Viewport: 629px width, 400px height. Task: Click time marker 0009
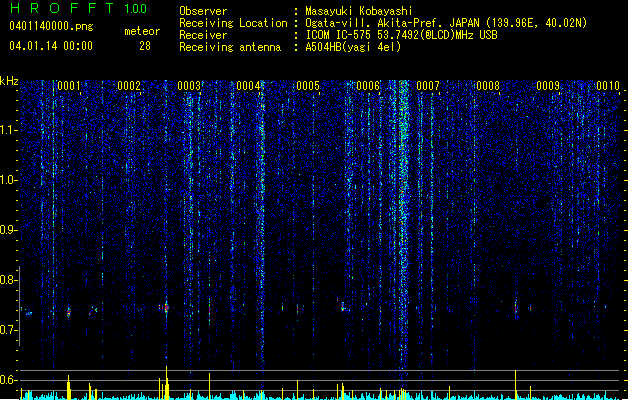point(548,86)
